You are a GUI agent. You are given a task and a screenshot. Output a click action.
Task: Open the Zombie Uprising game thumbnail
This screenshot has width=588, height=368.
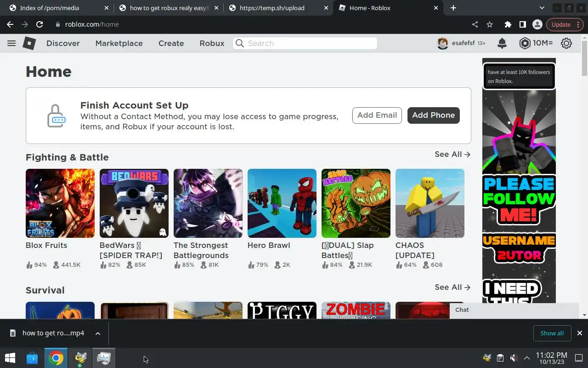point(356,310)
